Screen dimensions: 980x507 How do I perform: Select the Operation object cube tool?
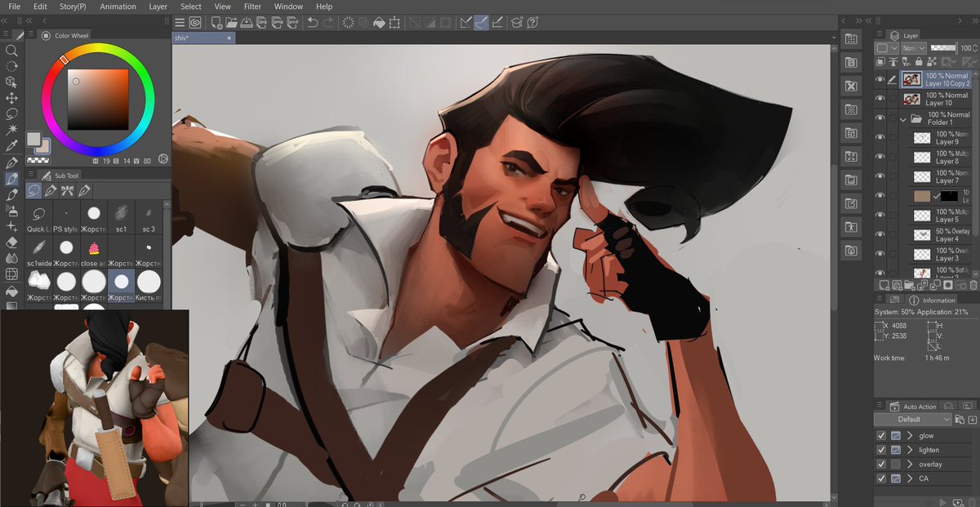[x=11, y=82]
